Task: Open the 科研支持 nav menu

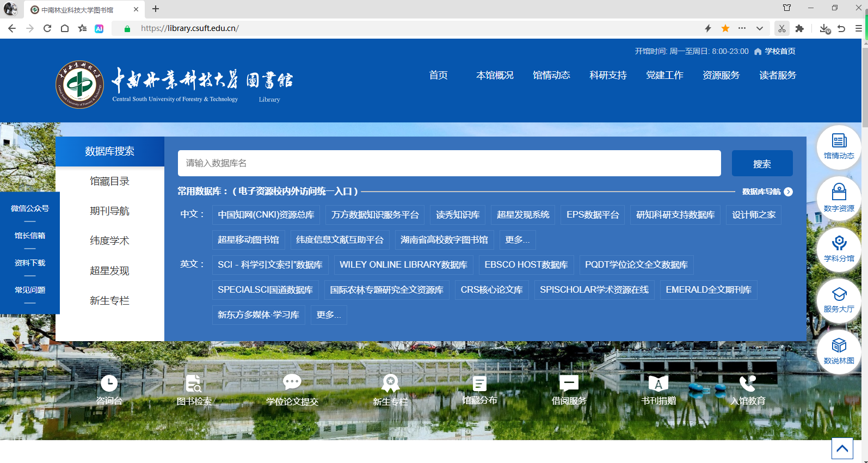Action: click(608, 75)
